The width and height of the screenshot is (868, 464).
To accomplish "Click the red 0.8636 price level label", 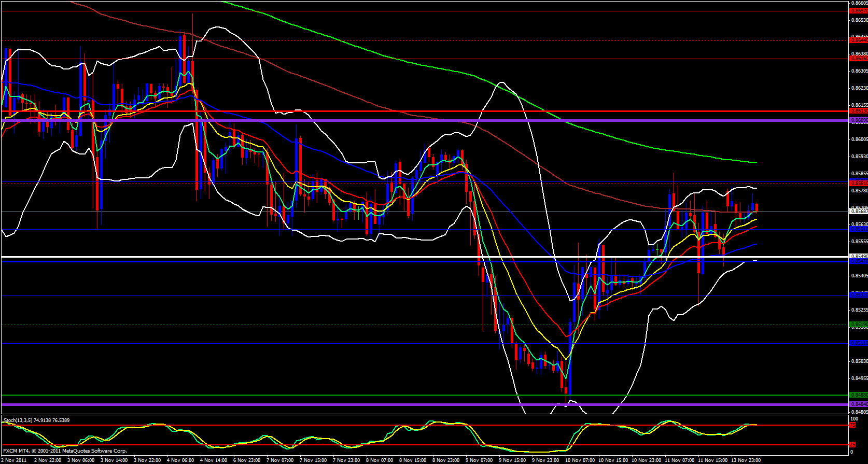I will pos(858,59).
